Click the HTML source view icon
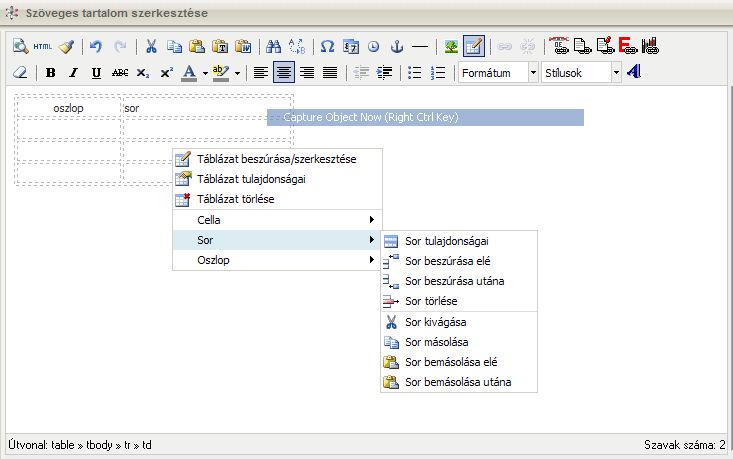The width and height of the screenshot is (733, 459). click(42, 46)
